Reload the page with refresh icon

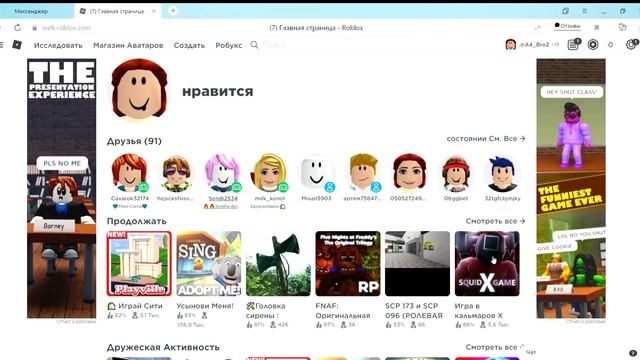pyautogui.click(x=18, y=28)
